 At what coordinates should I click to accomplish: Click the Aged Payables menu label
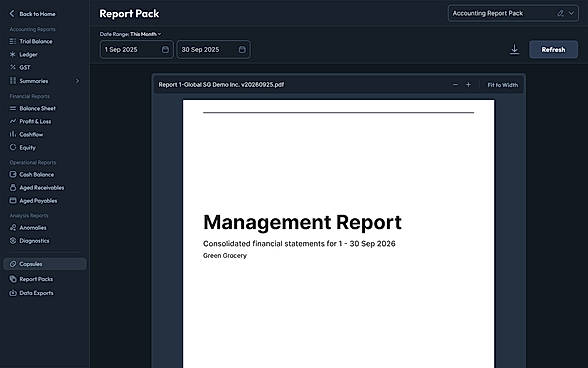38,200
